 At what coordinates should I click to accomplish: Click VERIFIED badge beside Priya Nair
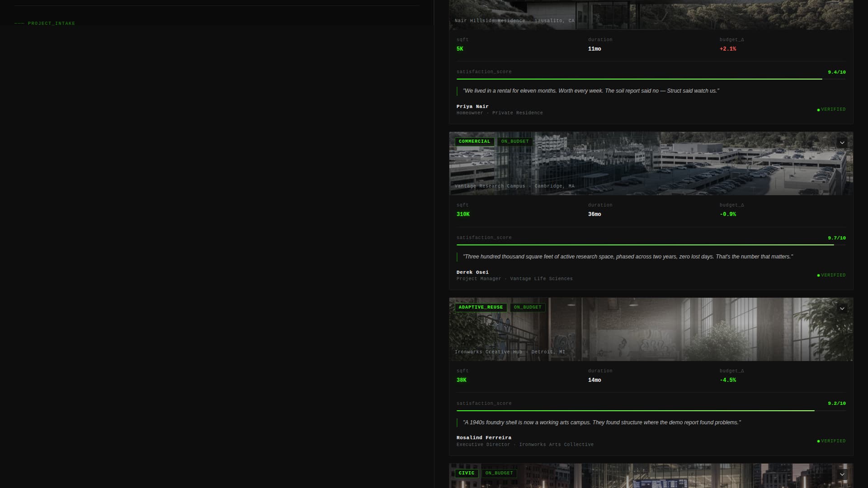(831, 109)
